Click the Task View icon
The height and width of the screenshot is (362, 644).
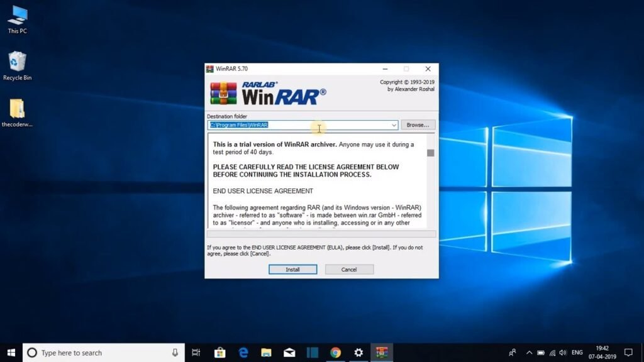(197, 353)
